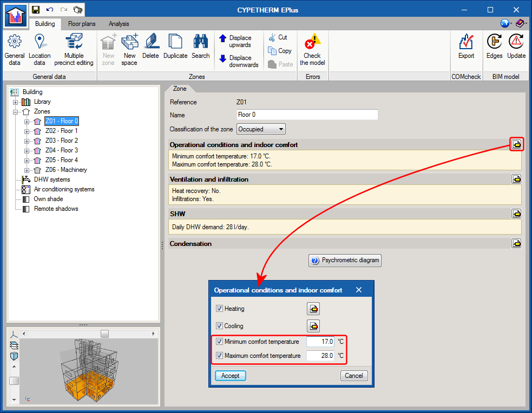Click the 3D view horizontal slider

coord(104,334)
